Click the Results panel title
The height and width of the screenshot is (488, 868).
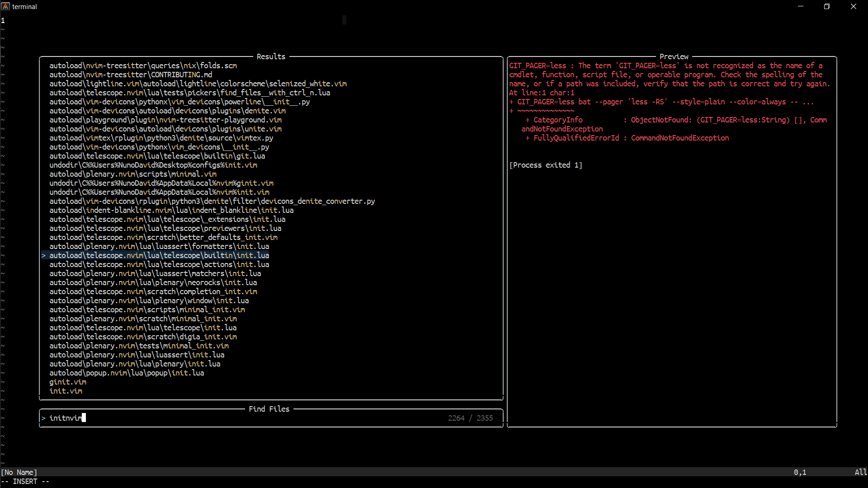click(x=270, y=56)
